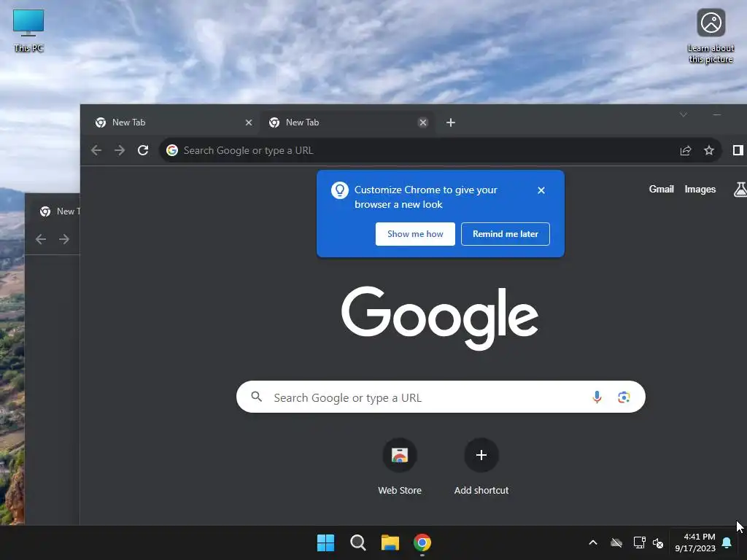
Task: Go forward in background Chrome window
Action: coord(64,239)
